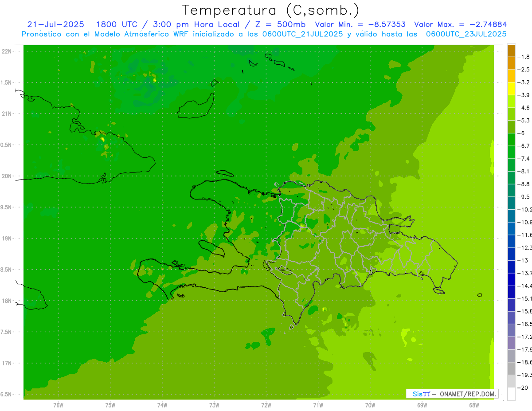Click the '21N' latitude label
532x411 pixels.
click(7, 114)
